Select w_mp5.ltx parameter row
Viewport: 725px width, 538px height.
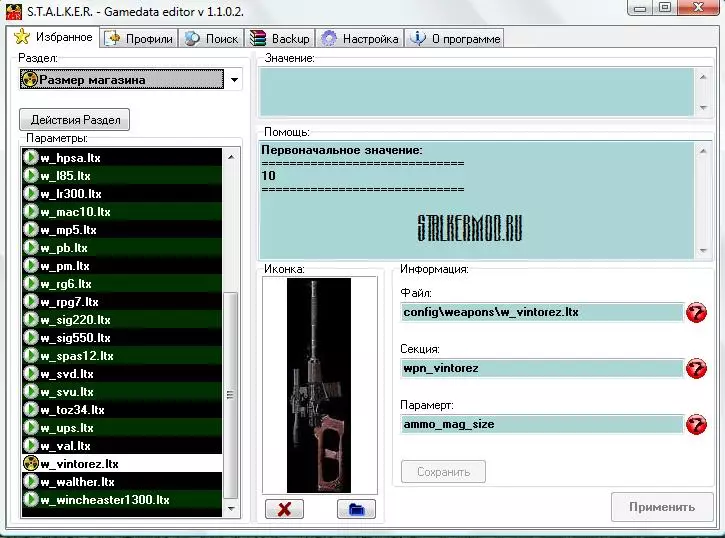pyautogui.click(x=122, y=230)
